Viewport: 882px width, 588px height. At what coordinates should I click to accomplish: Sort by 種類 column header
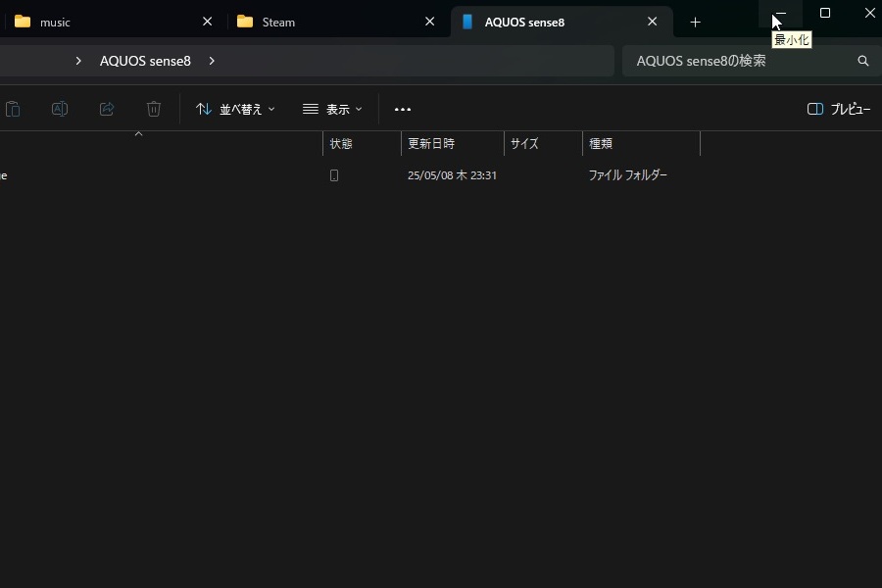(641, 143)
